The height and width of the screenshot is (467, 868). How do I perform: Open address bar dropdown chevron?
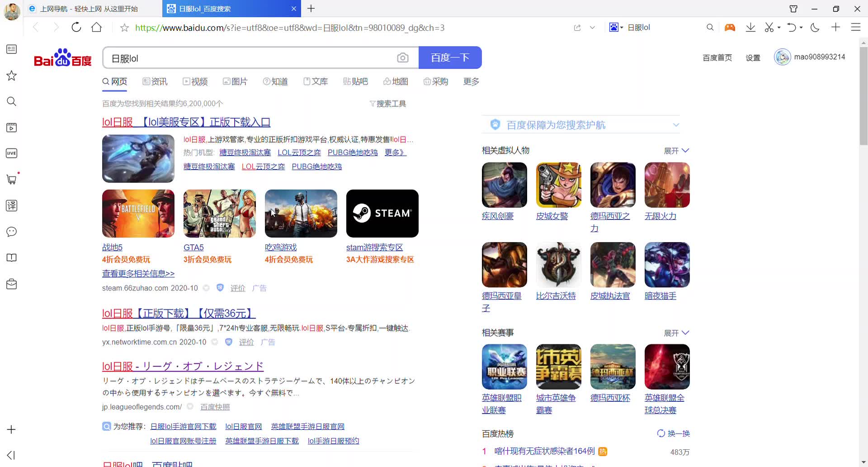[x=592, y=28]
